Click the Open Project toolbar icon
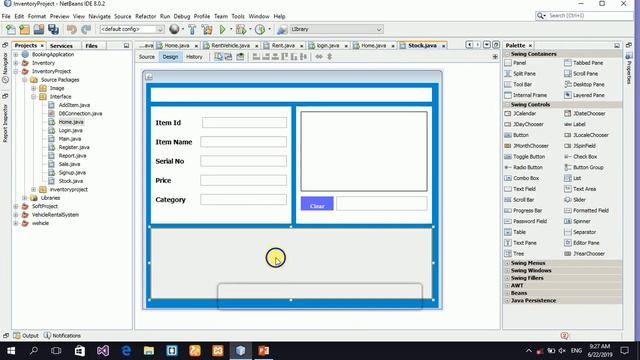 coord(39,29)
